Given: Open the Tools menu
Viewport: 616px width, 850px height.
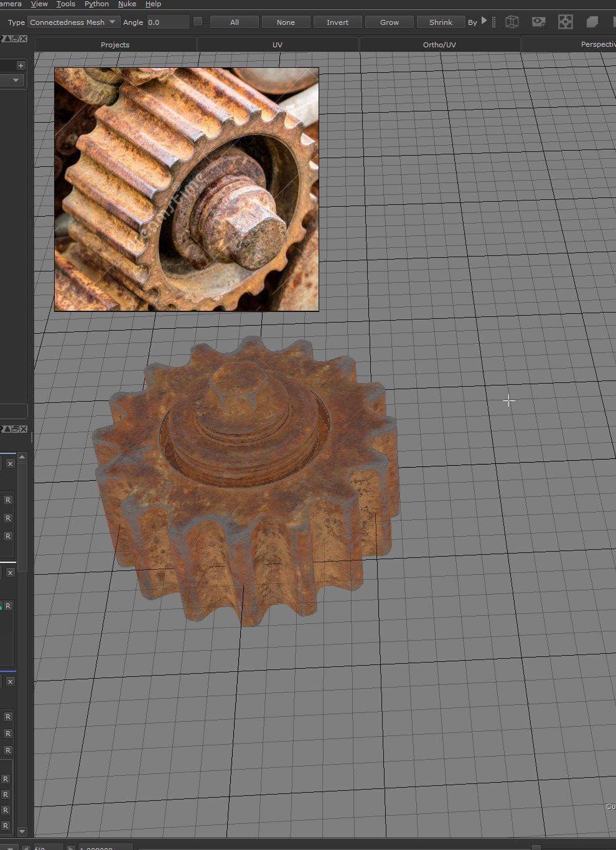Looking at the screenshot, I should [65, 4].
